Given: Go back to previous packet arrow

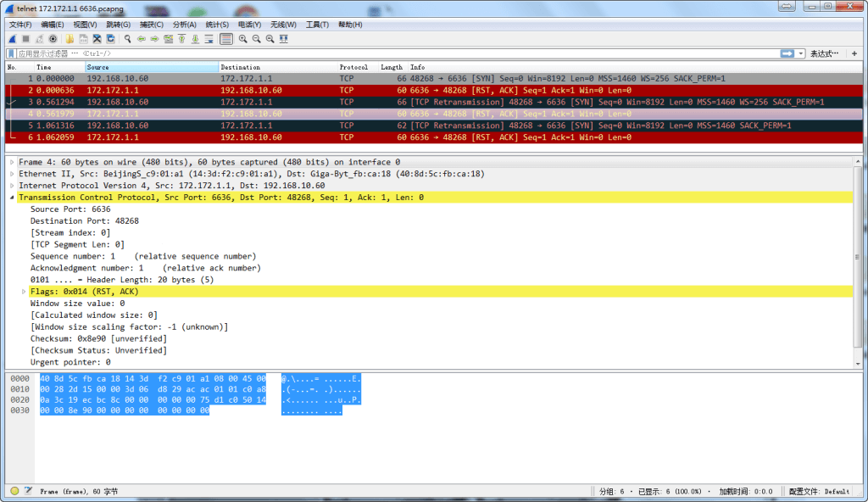Looking at the screenshot, I should [x=142, y=39].
